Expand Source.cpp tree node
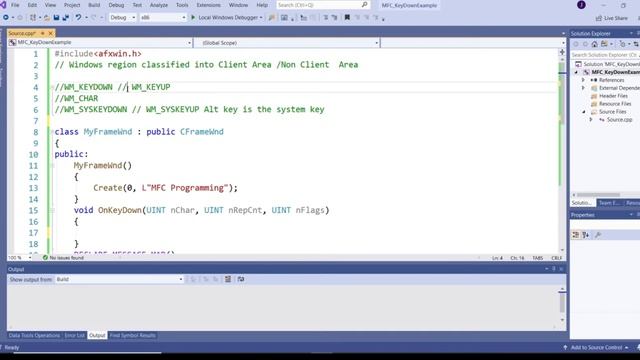Viewport: 640px width, 360px height. [591, 120]
